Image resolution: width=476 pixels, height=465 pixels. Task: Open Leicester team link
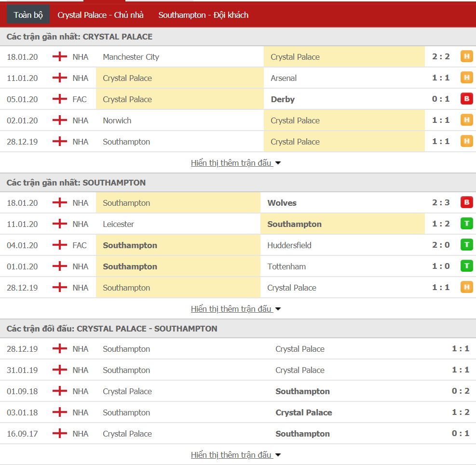118,224
